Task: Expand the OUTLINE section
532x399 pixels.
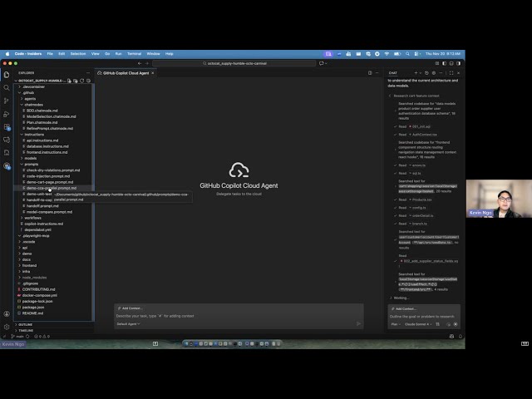Action: pos(25,325)
